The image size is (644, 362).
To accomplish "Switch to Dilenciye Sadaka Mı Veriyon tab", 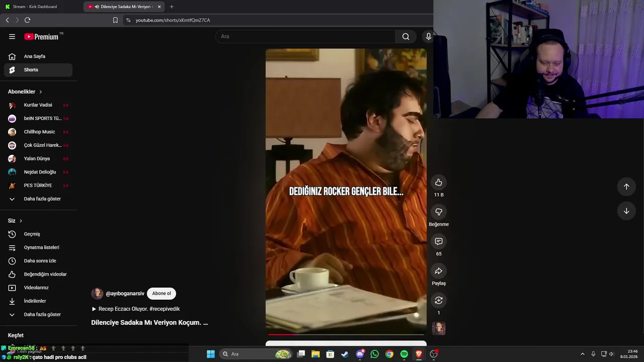I will (x=125, y=7).
